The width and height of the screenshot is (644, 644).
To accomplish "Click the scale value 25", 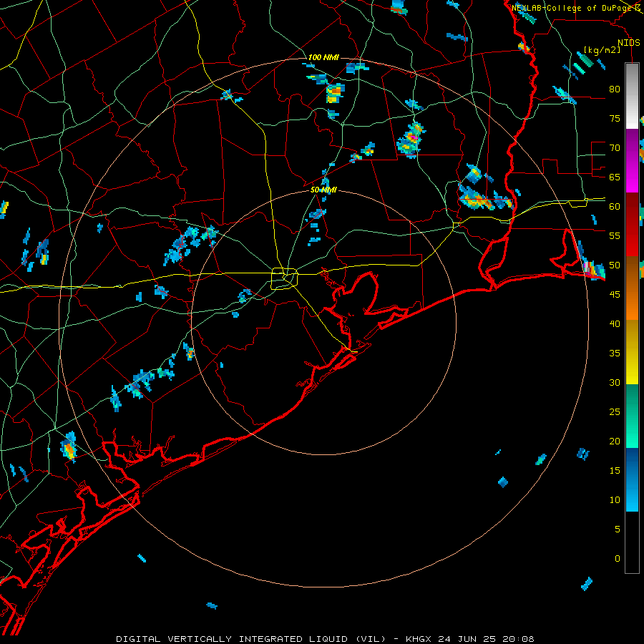I will [x=615, y=412].
